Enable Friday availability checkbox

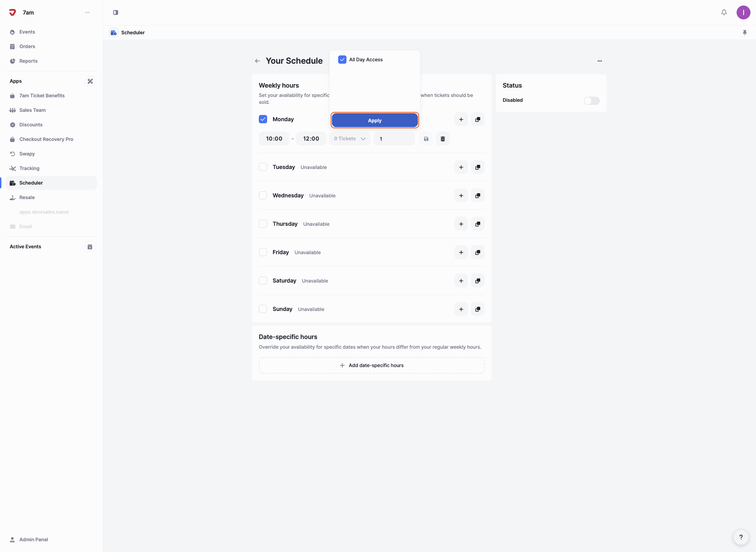[x=263, y=252]
